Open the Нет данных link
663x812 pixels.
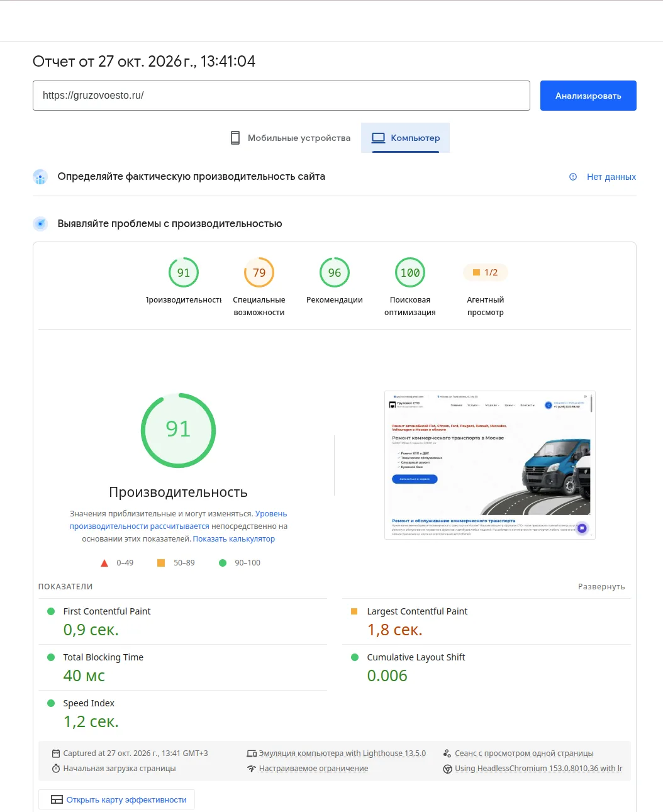point(611,177)
